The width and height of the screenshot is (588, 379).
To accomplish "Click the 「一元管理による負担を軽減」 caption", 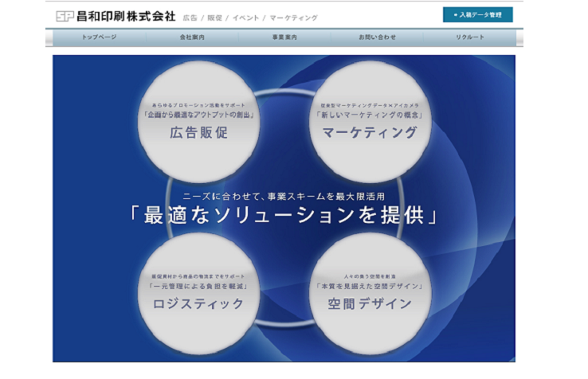I will (198, 285).
